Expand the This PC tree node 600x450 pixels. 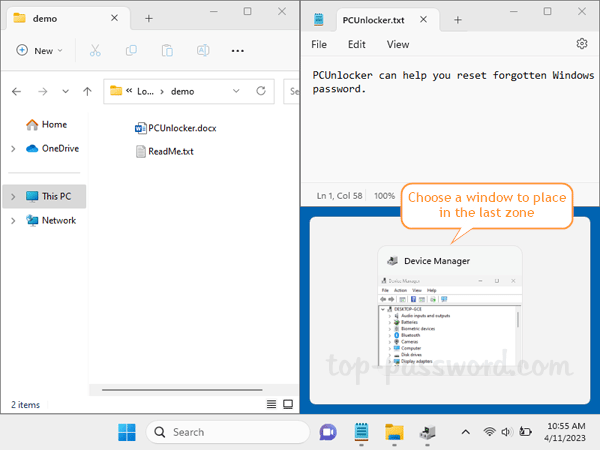[x=12, y=197]
